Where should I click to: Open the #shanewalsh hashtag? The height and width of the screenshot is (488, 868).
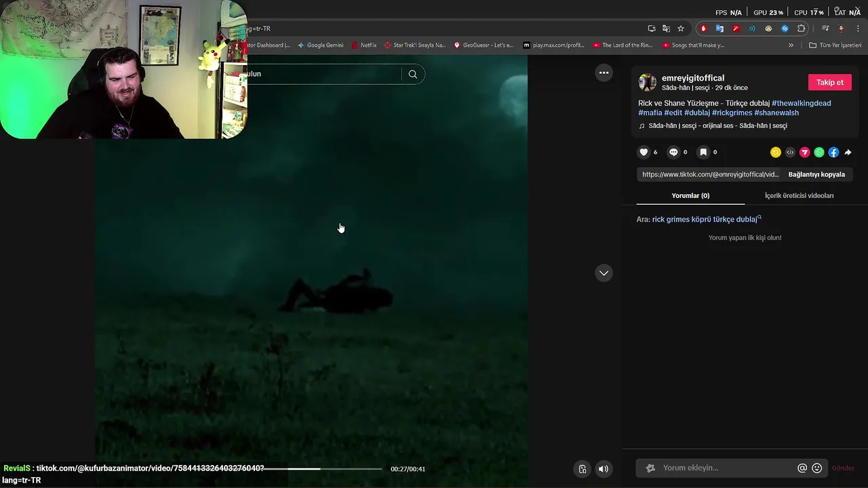pos(776,113)
